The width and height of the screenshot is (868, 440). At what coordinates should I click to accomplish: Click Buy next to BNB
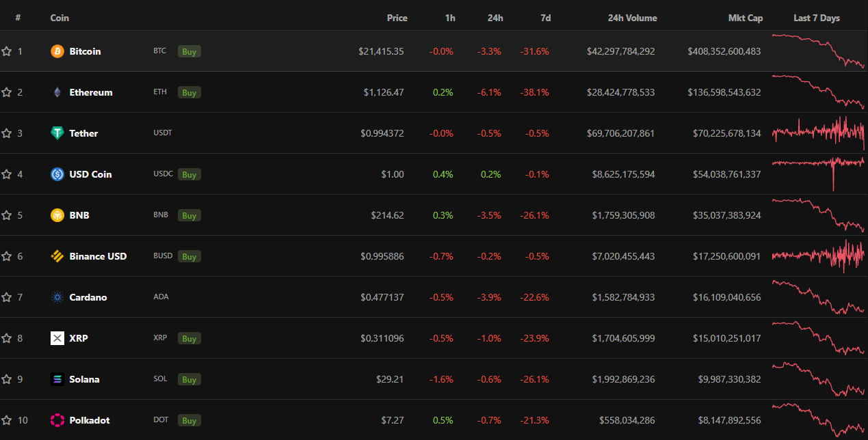(x=189, y=215)
